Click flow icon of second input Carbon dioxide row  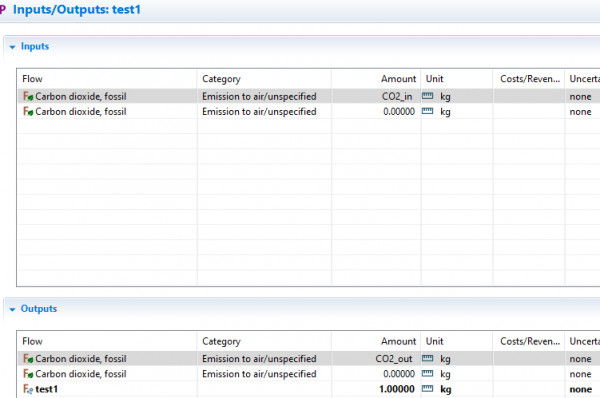coord(28,112)
